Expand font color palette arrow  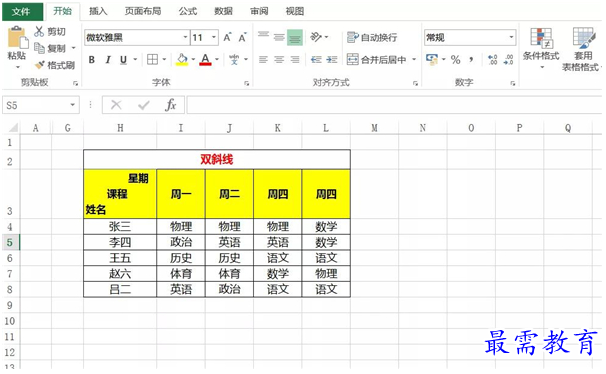click(217, 59)
